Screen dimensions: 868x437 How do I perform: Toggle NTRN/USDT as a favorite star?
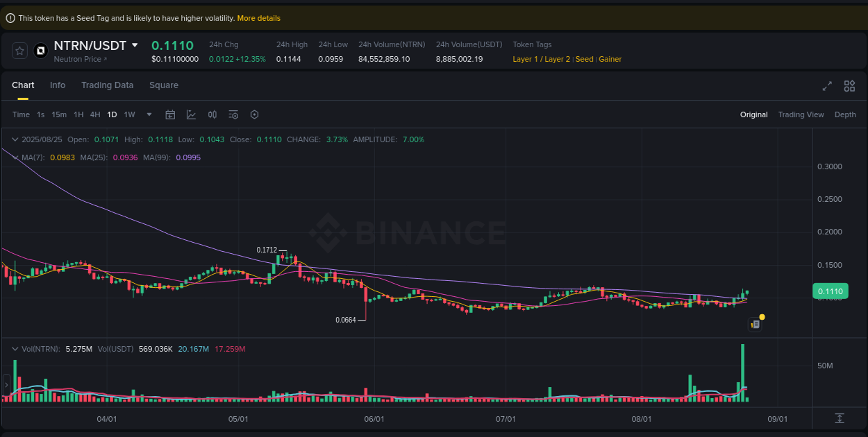point(19,50)
